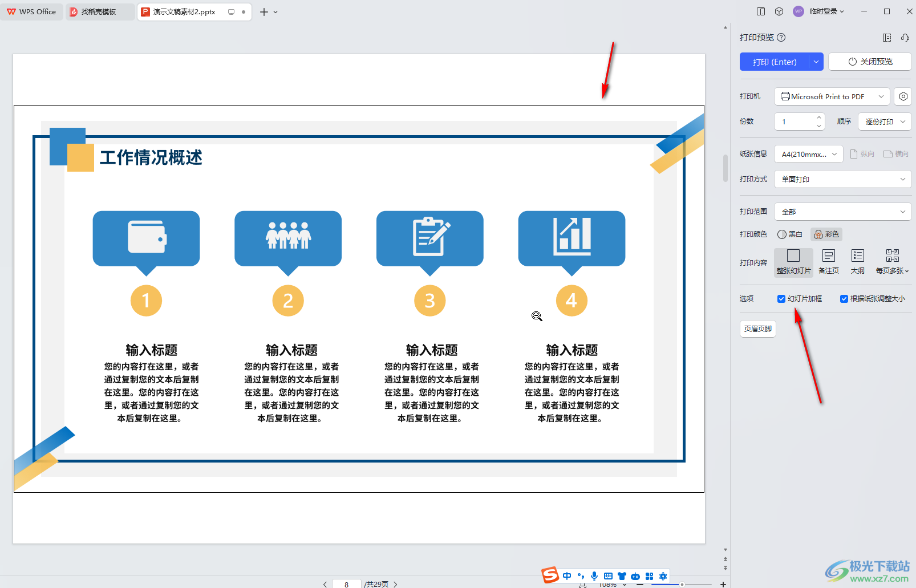916x588 pixels.
Task: Click 关闭预览 close preview button
Action: (870, 62)
